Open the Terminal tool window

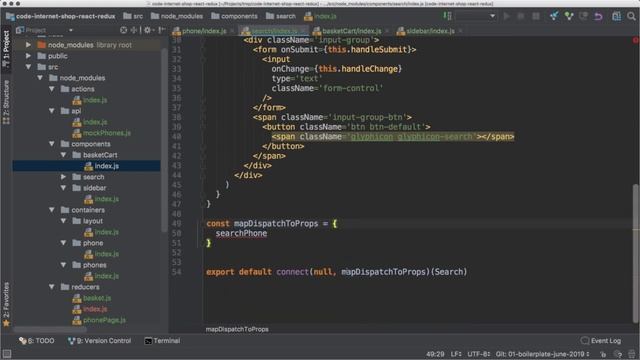click(x=162, y=341)
